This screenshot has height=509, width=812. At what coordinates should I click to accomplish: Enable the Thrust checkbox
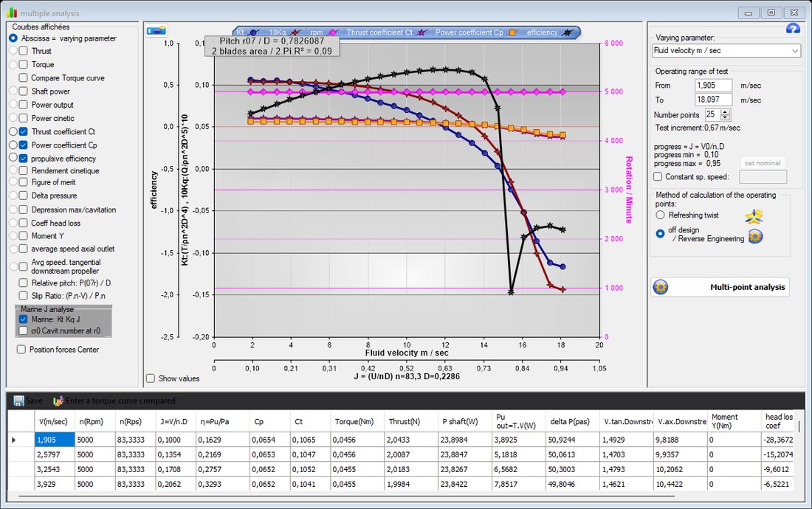[24, 51]
